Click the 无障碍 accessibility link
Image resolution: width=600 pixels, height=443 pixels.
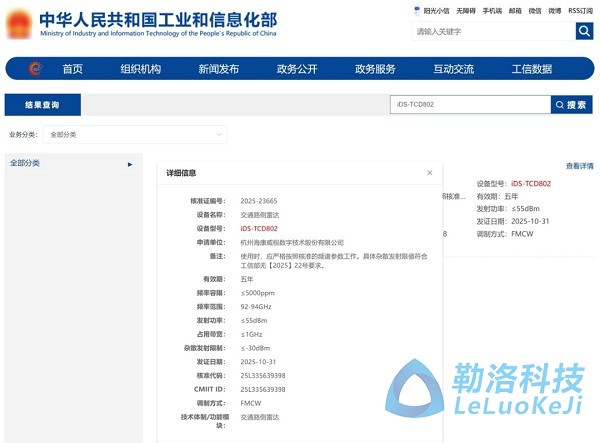tap(466, 10)
